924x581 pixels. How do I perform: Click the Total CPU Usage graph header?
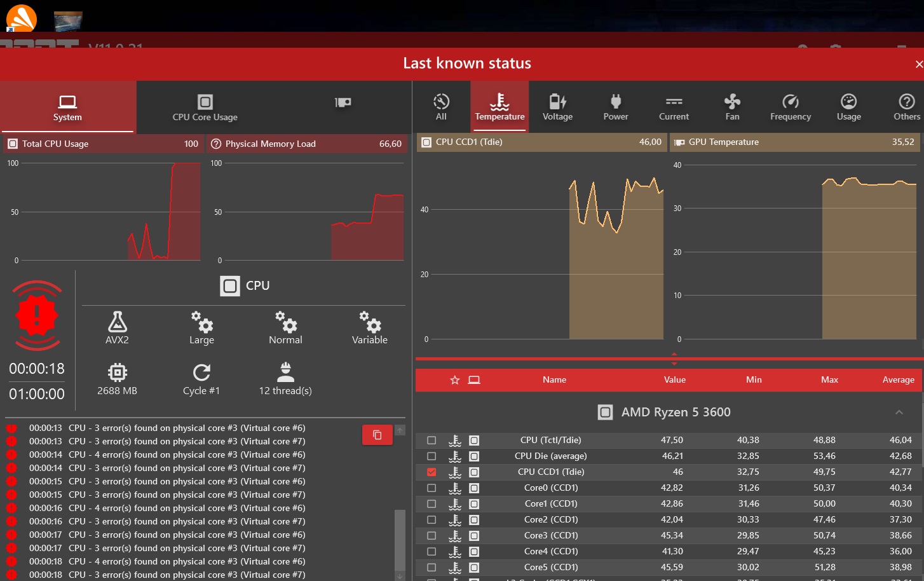click(103, 144)
